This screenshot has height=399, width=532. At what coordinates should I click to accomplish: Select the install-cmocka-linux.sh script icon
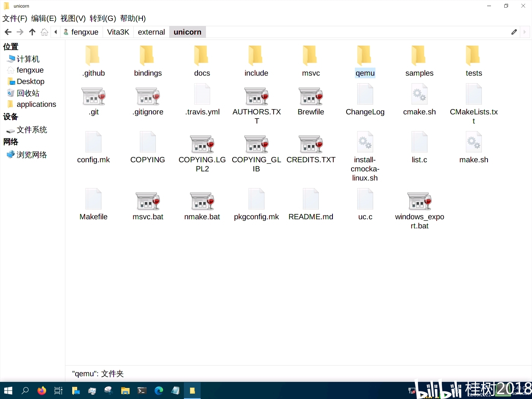tap(365, 142)
